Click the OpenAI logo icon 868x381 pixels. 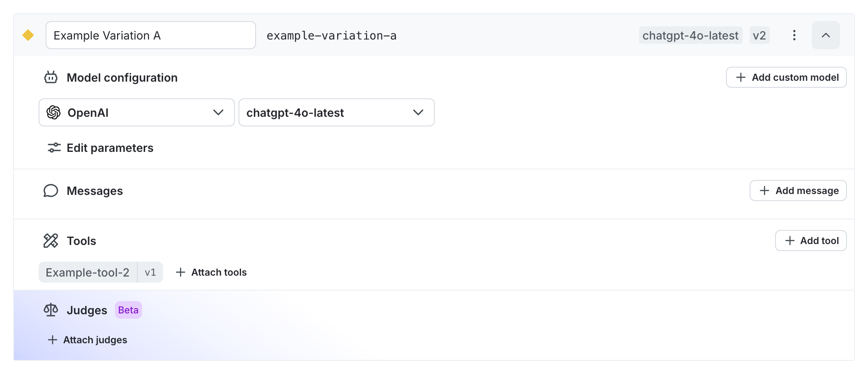53,113
